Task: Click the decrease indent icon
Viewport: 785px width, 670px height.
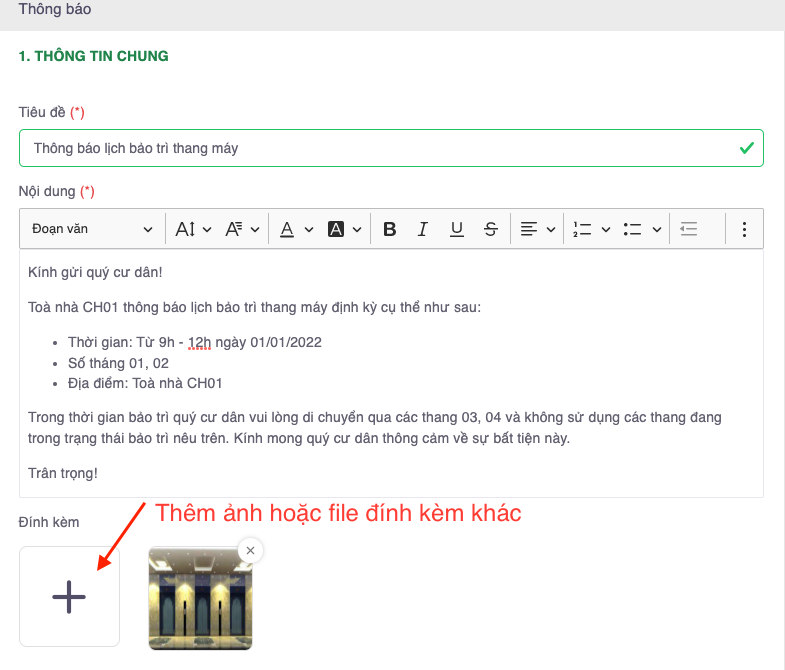Action: [x=688, y=229]
